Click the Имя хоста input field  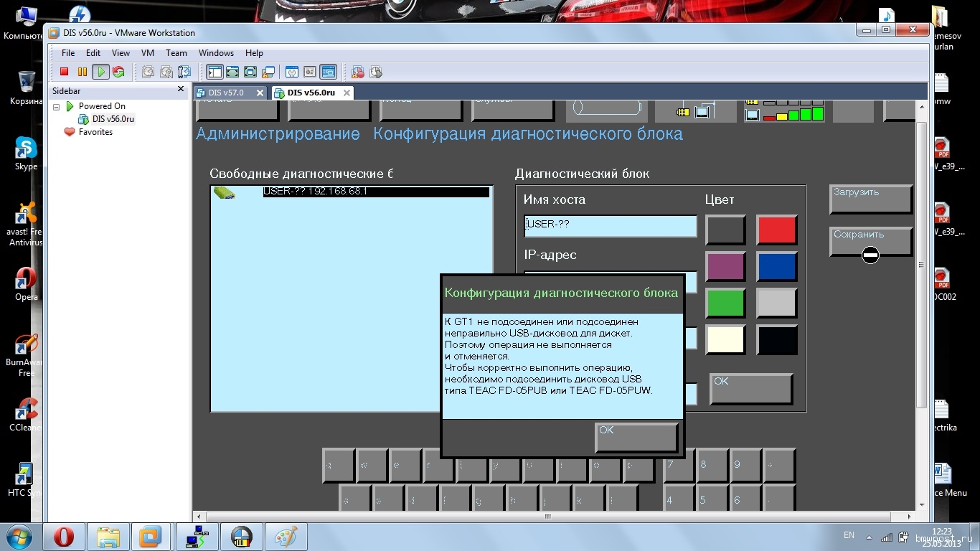610,225
